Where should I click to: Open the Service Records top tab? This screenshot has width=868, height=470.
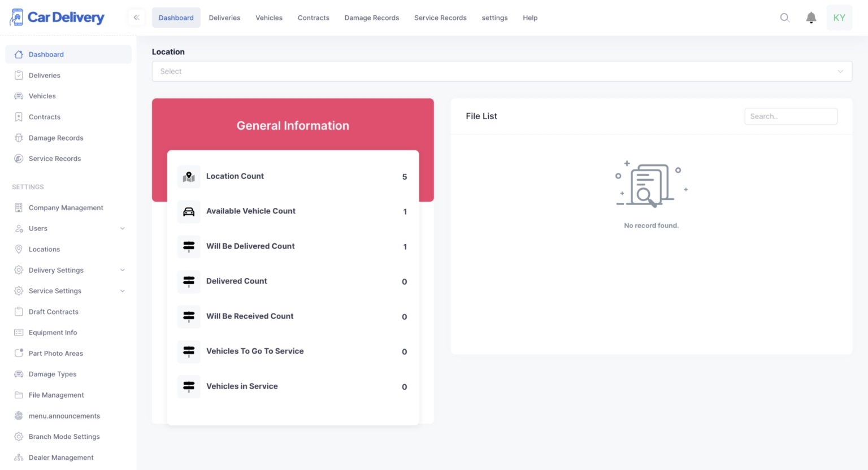click(440, 18)
